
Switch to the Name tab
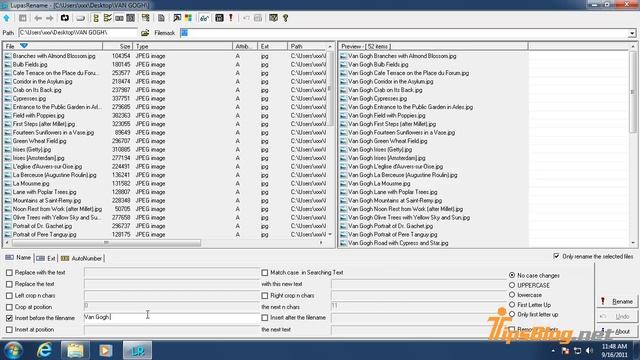pyautogui.click(x=18, y=258)
